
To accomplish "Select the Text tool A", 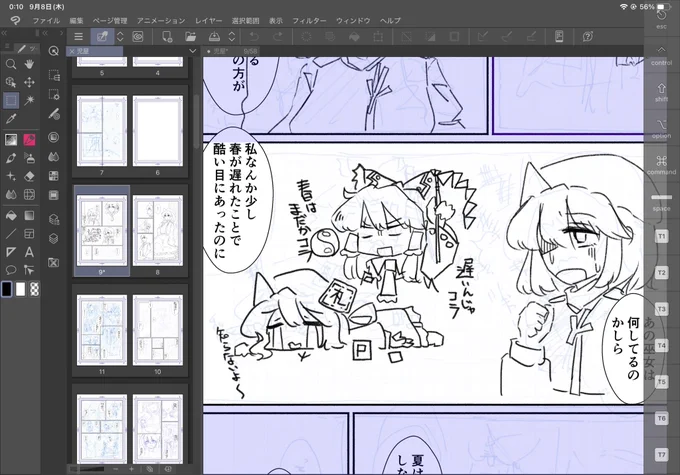I will (29, 252).
